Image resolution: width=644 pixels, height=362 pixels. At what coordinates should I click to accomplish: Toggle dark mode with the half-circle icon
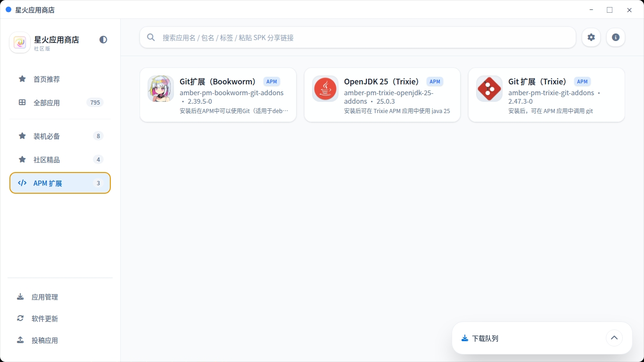click(103, 40)
